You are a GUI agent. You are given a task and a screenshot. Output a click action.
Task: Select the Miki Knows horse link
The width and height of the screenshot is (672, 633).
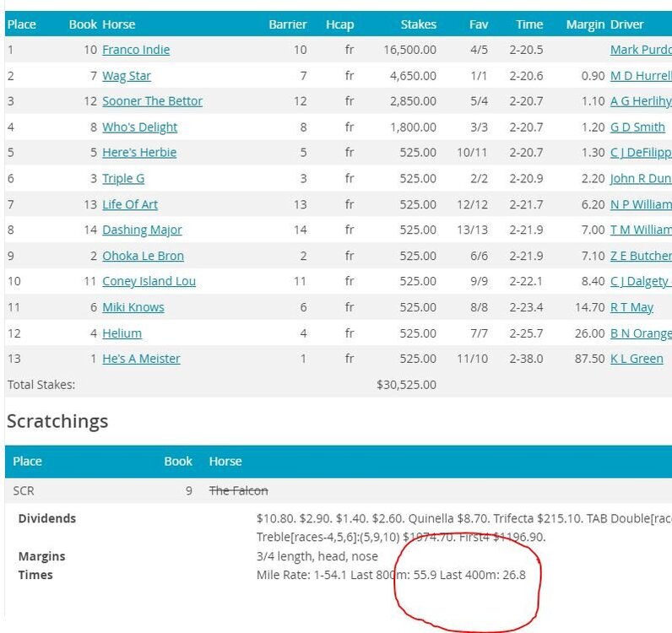(133, 307)
